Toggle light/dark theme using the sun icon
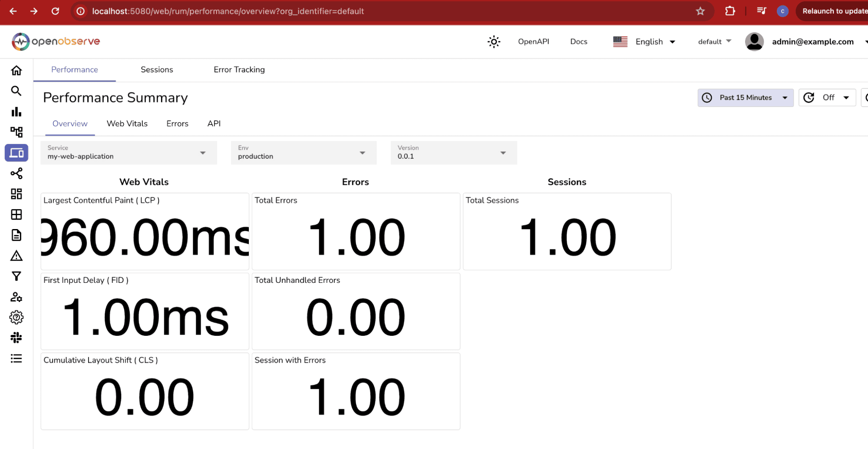The height and width of the screenshot is (449, 868). [x=493, y=41]
